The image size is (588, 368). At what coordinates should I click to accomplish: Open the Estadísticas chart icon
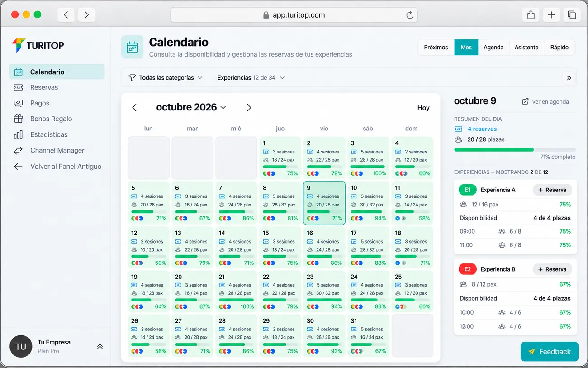[18, 134]
